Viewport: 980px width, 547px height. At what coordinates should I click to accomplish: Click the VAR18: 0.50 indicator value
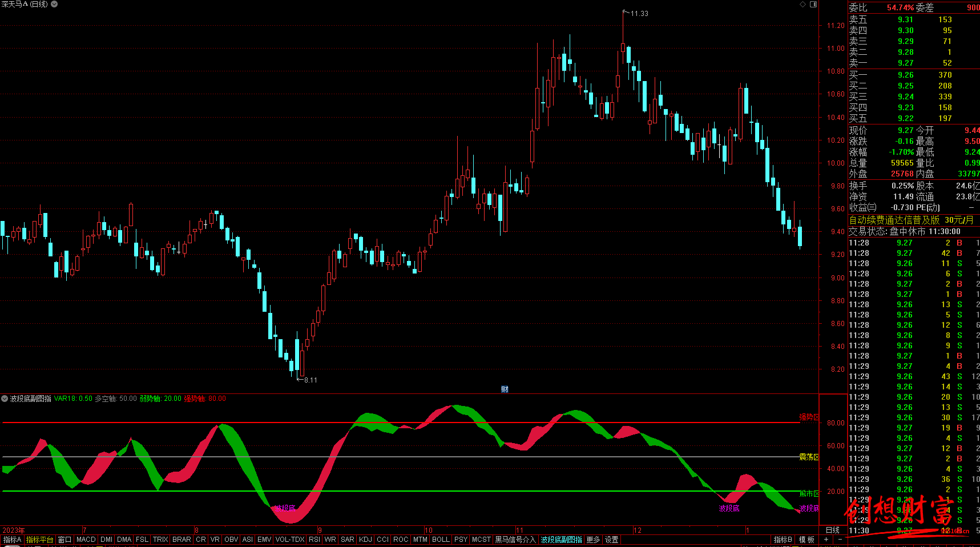tap(73, 399)
